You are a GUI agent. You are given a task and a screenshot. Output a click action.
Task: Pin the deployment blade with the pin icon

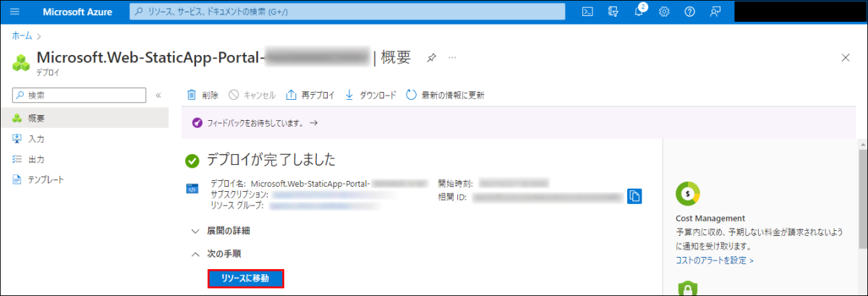click(x=431, y=57)
